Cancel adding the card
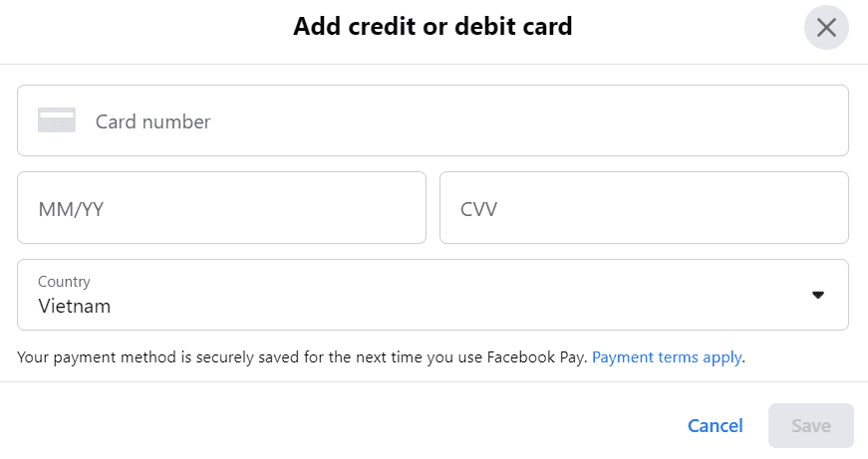The image size is (868, 459). (715, 426)
